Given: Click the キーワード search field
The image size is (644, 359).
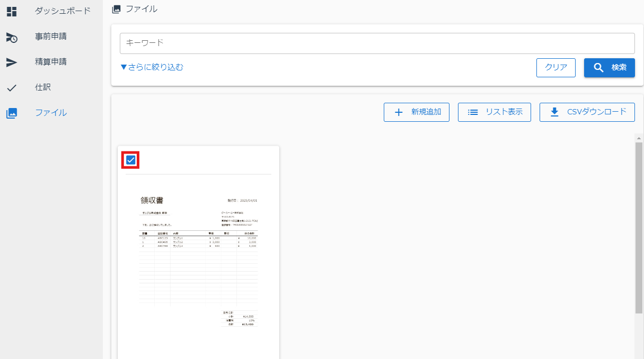Looking at the screenshot, I should pyautogui.click(x=377, y=43).
